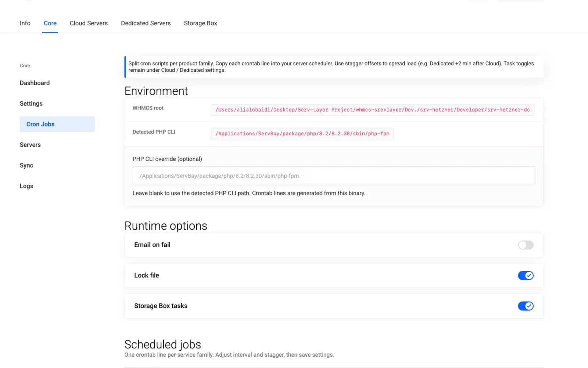This screenshot has width=588, height=368.
Task: View Logs from the sidebar
Action: (26, 186)
